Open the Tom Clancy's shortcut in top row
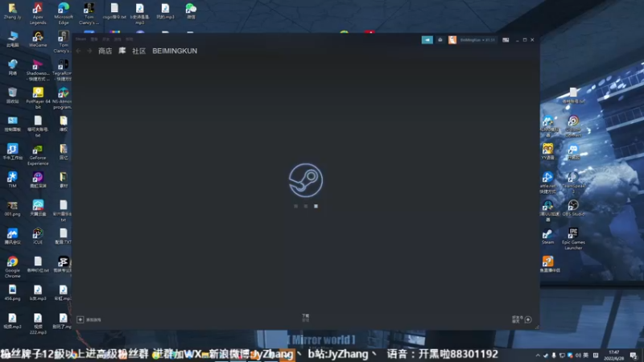 89,13
